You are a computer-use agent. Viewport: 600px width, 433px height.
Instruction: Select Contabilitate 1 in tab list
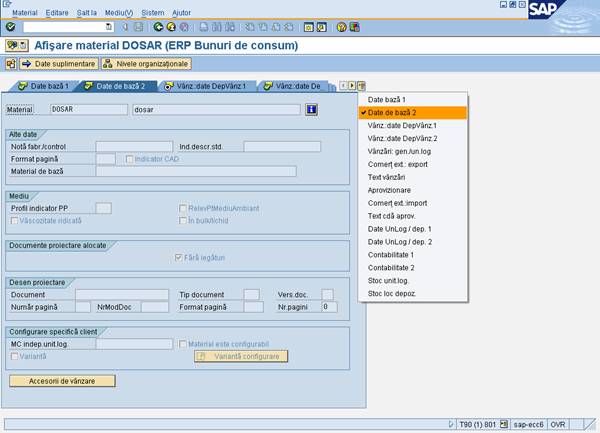412,255
